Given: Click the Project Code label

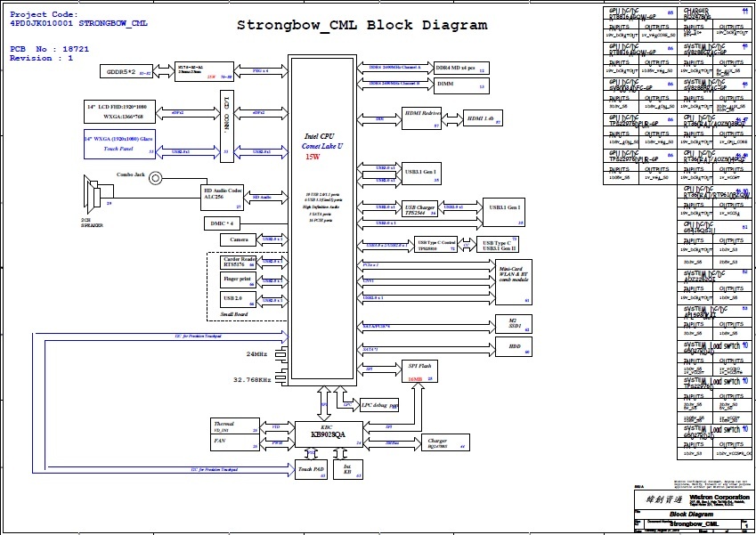Looking at the screenshot, I should click(44, 14).
